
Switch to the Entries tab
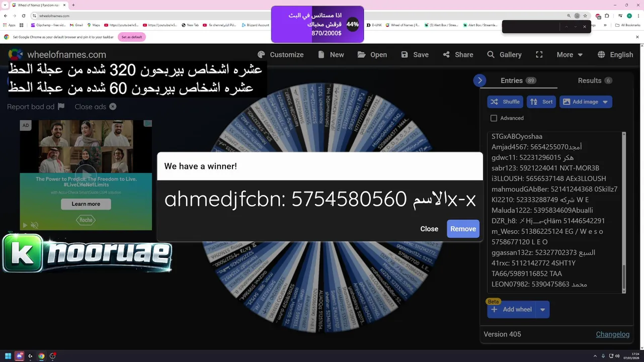[x=518, y=80]
